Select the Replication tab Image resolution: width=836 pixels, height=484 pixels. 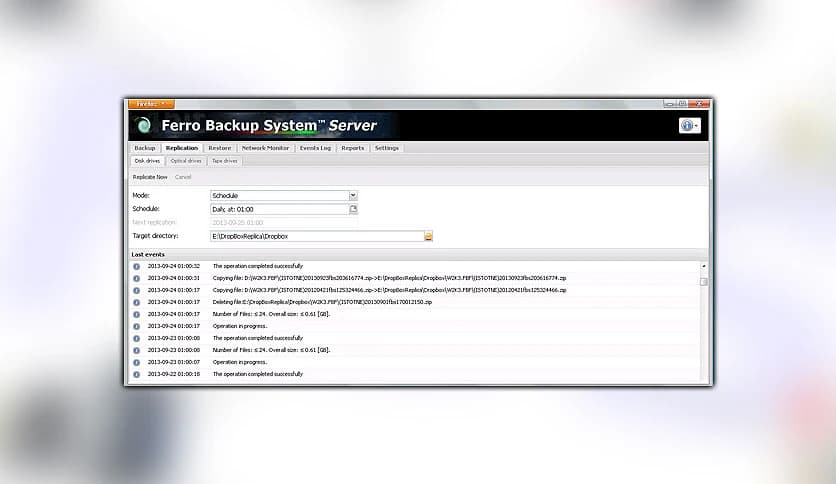point(182,148)
